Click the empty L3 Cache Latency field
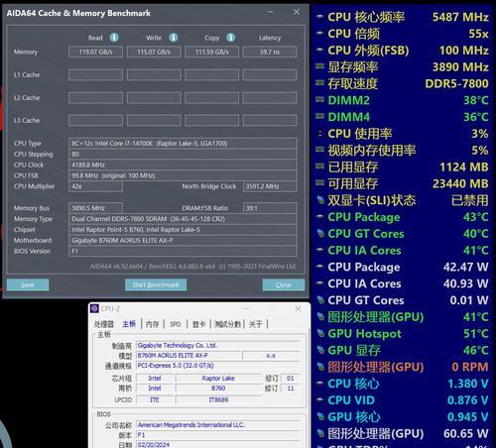The image size is (496, 448). click(x=270, y=121)
